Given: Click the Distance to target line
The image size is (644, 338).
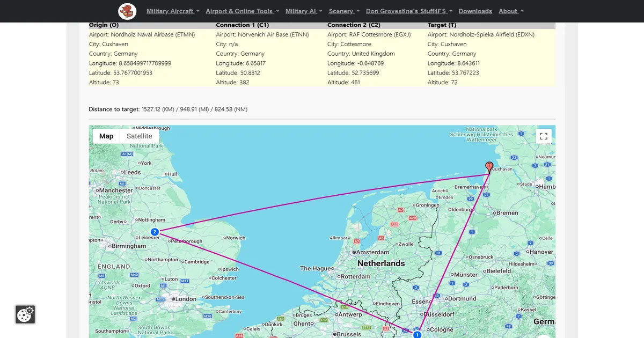Looking at the screenshot, I should 168,109.
